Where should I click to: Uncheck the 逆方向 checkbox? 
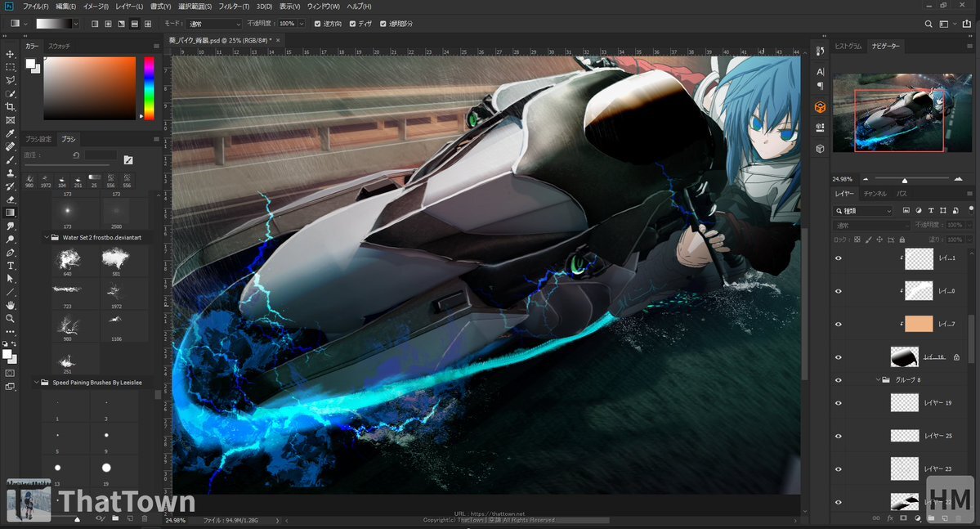pos(318,24)
